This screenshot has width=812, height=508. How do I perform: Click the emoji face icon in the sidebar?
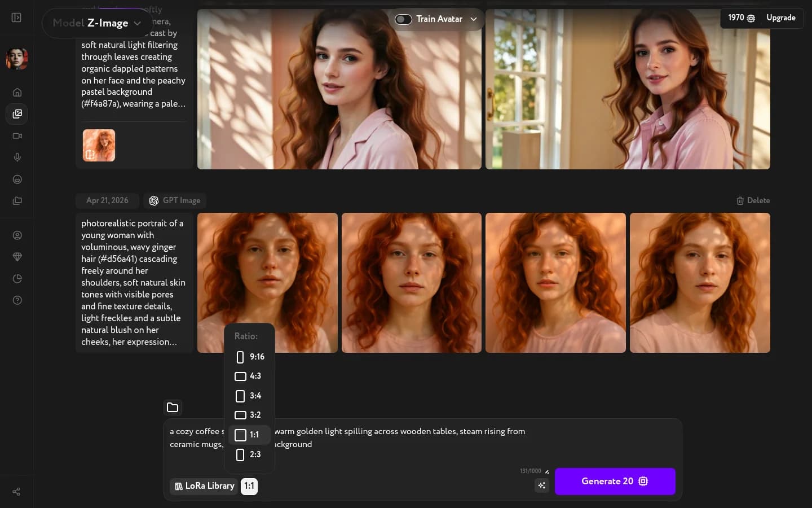[17, 179]
